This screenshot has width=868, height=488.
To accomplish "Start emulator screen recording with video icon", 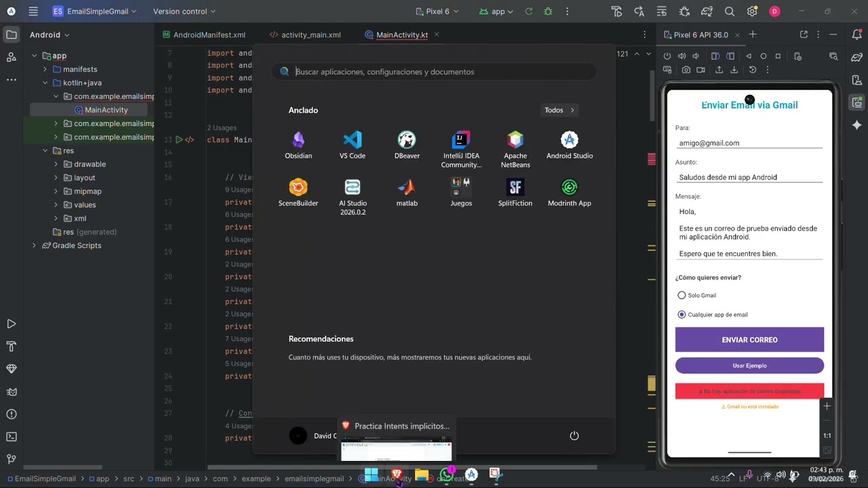I will pyautogui.click(x=701, y=70).
